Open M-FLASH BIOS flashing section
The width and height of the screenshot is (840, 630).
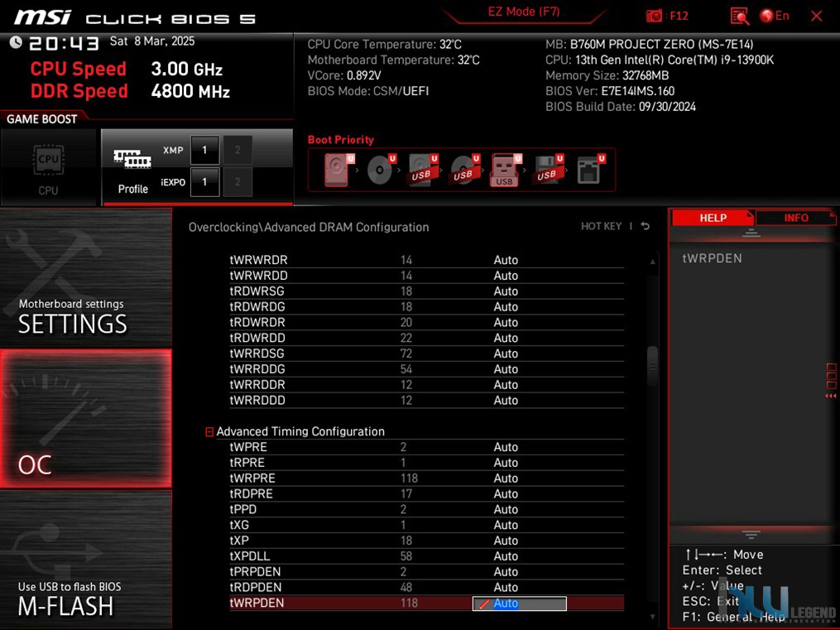pos(86,560)
